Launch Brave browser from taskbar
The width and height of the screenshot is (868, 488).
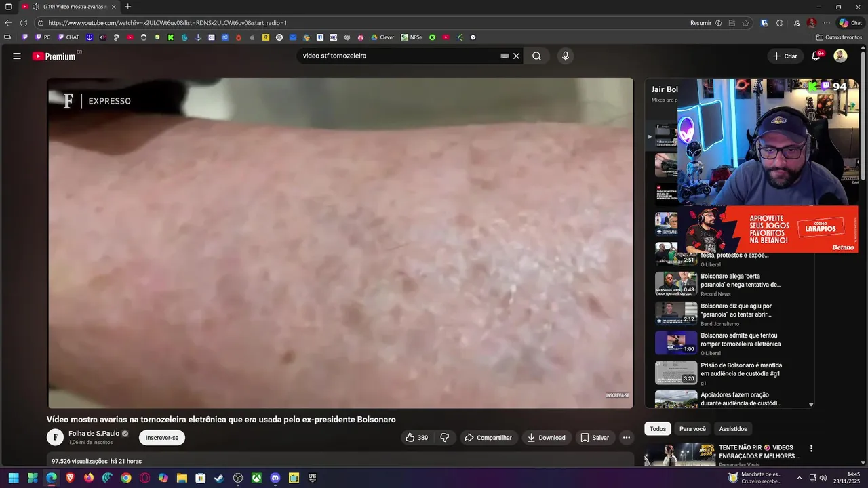point(70,478)
